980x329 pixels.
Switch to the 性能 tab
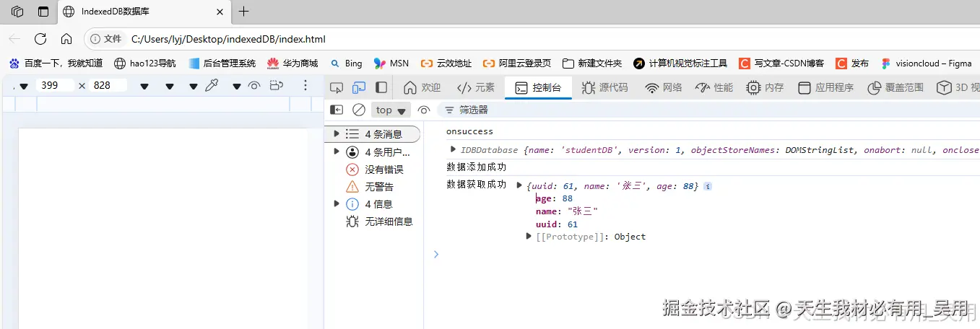click(x=714, y=87)
